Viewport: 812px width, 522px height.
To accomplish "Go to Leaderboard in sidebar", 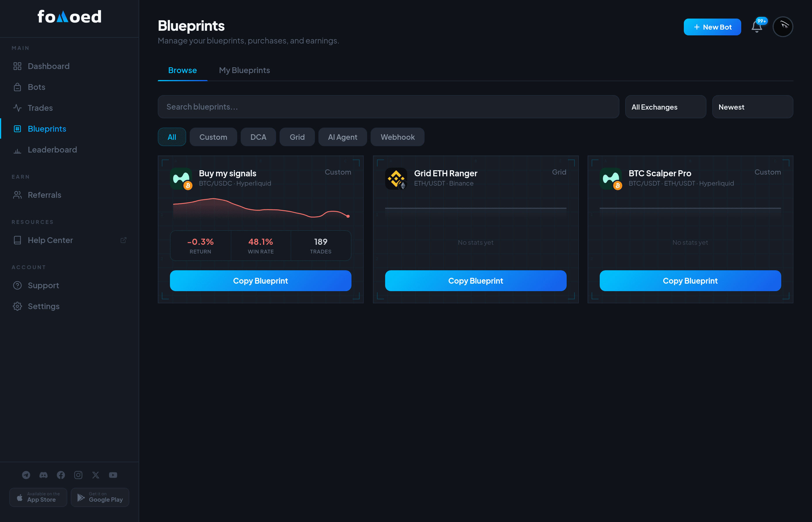I will click(x=69, y=150).
